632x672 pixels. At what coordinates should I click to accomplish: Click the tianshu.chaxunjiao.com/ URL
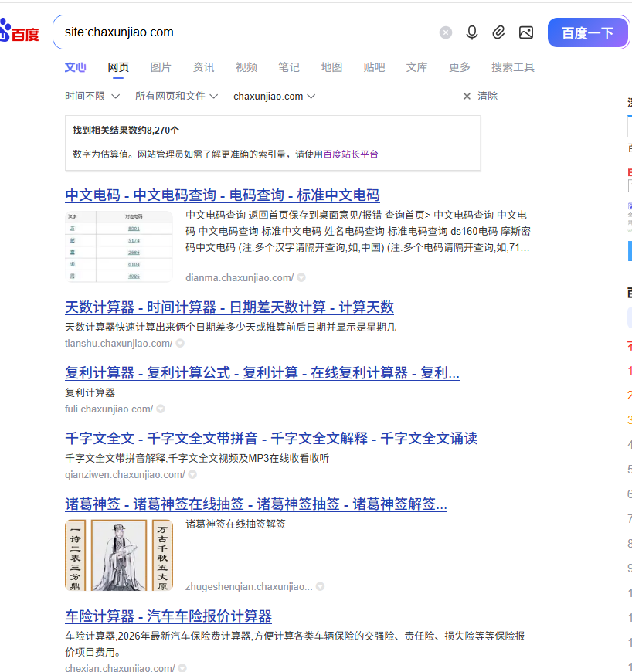click(118, 343)
